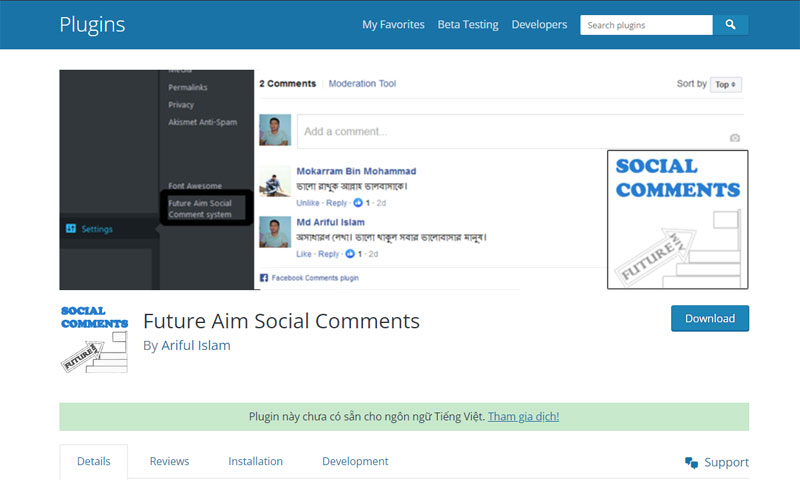800x500 pixels.
Task: Click the Download button
Action: tap(710, 318)
